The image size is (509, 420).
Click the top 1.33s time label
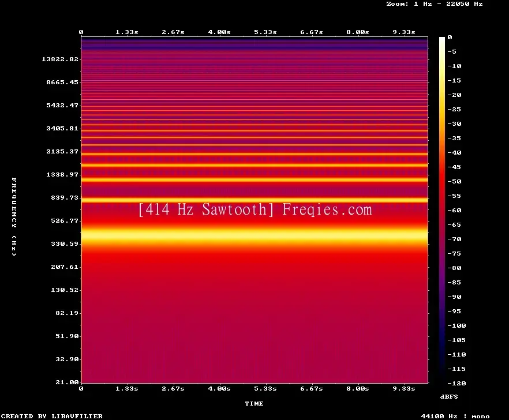[127, 32]
